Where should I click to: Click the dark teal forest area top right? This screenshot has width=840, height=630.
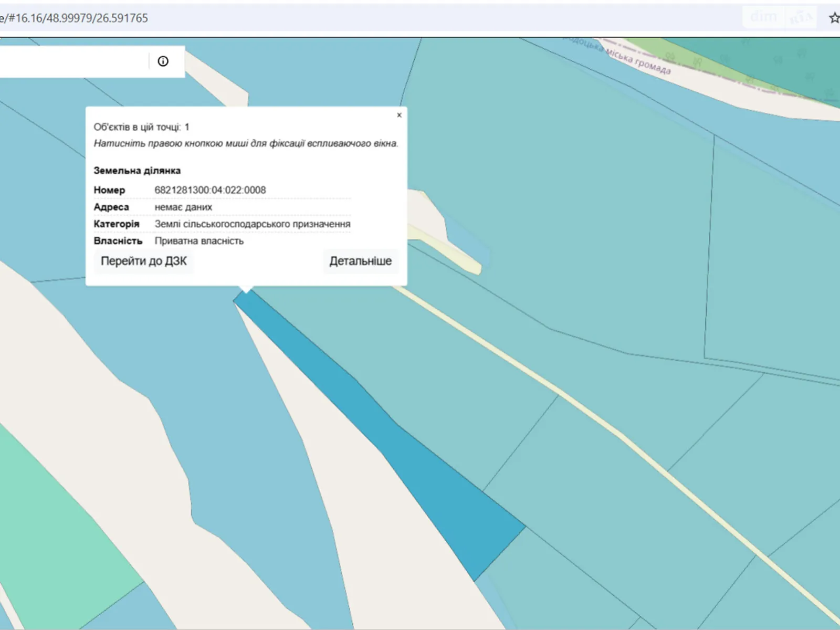coord(777,58)
